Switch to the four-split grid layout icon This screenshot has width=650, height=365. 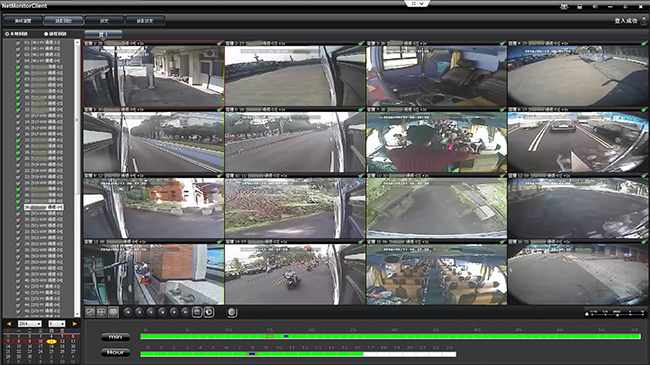coord(102,312)
